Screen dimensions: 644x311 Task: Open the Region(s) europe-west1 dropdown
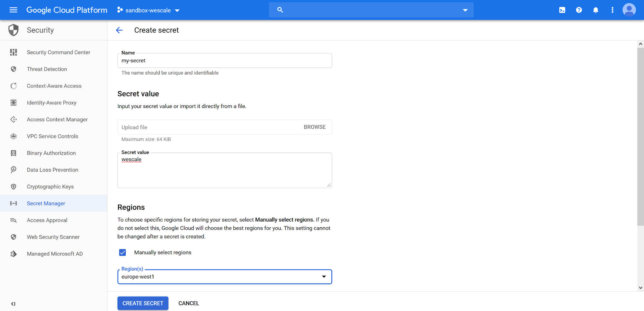point(225,276)
